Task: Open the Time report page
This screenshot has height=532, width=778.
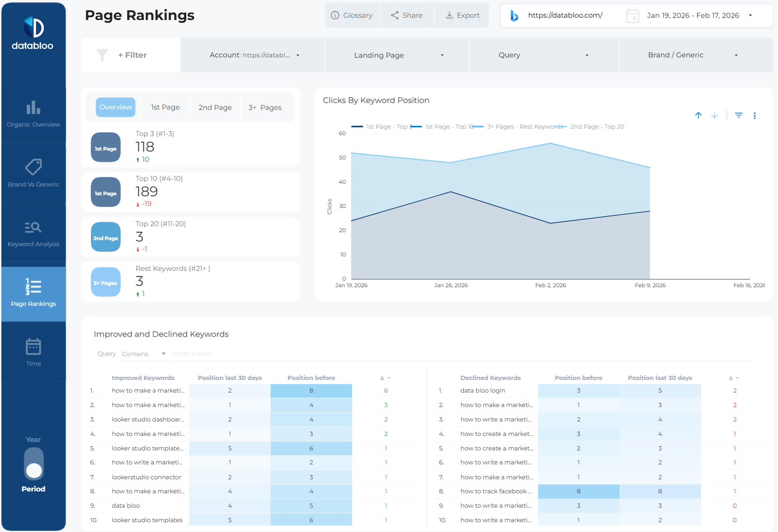Action: tap(33, 352)
